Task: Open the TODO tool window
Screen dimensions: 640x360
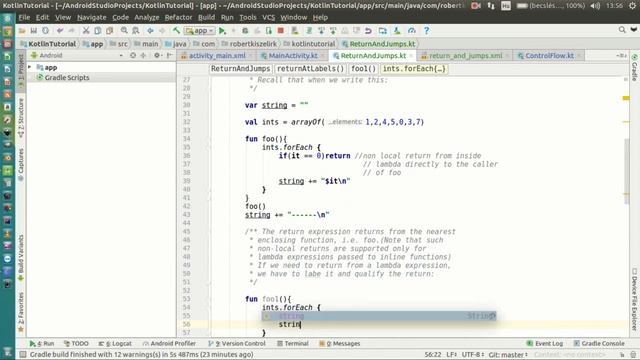Action: (x=76, y=344)
